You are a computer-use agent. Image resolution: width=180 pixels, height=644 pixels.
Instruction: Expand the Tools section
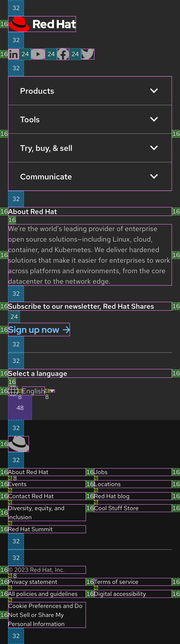coord(90,119)
